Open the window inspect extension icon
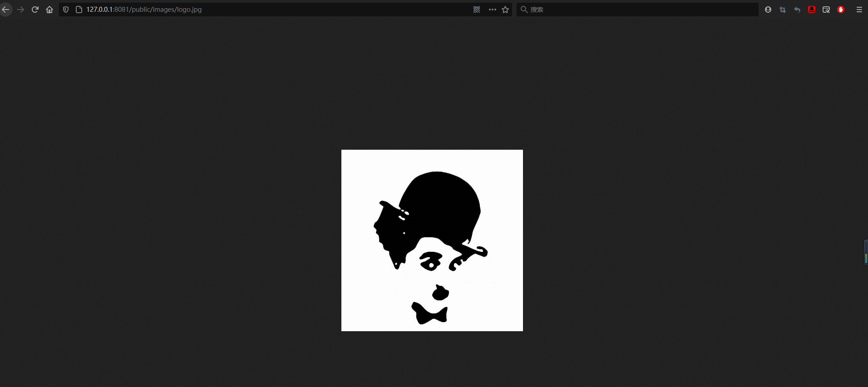Image resolution: width=868 pixels, height=387 pixels. pos(826,10)
